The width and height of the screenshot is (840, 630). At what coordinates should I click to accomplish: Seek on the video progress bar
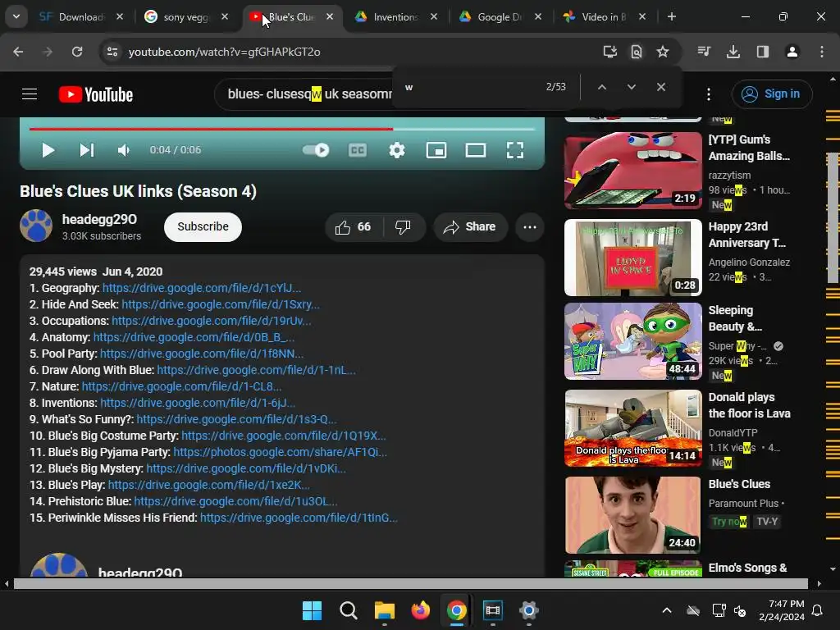[282, 129]
